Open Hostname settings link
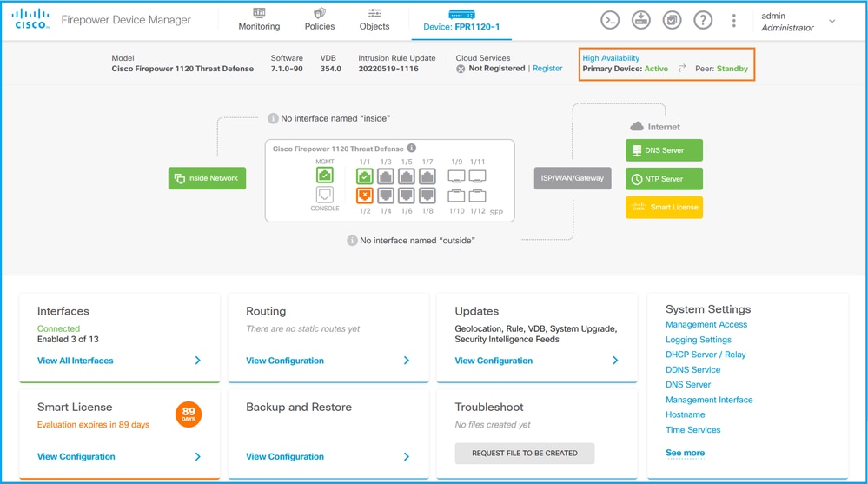This screenshot has height=484, width=868. pos(686,414)
